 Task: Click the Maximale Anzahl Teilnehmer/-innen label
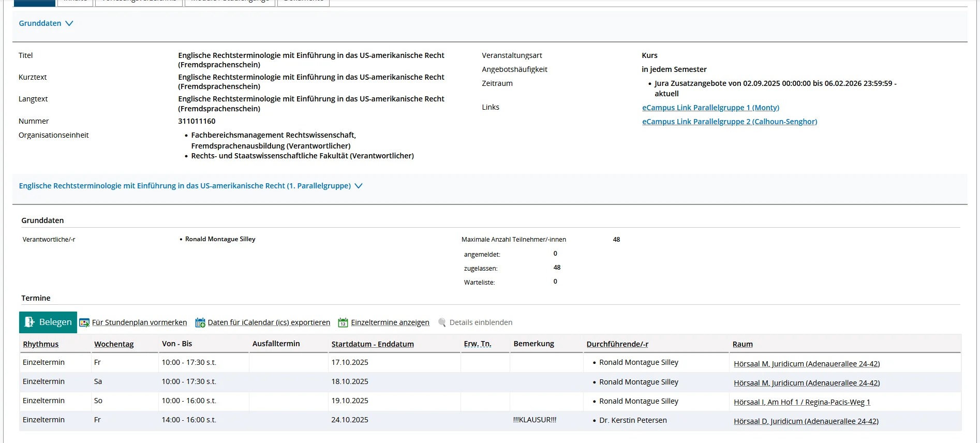click(x=514, y=240)
